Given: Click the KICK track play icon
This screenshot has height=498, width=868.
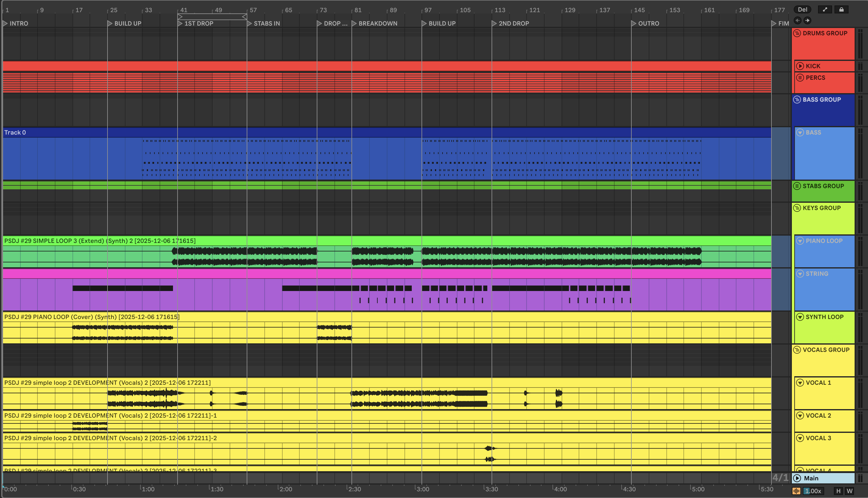Looking at the screenshot, I should coord(800,66).
